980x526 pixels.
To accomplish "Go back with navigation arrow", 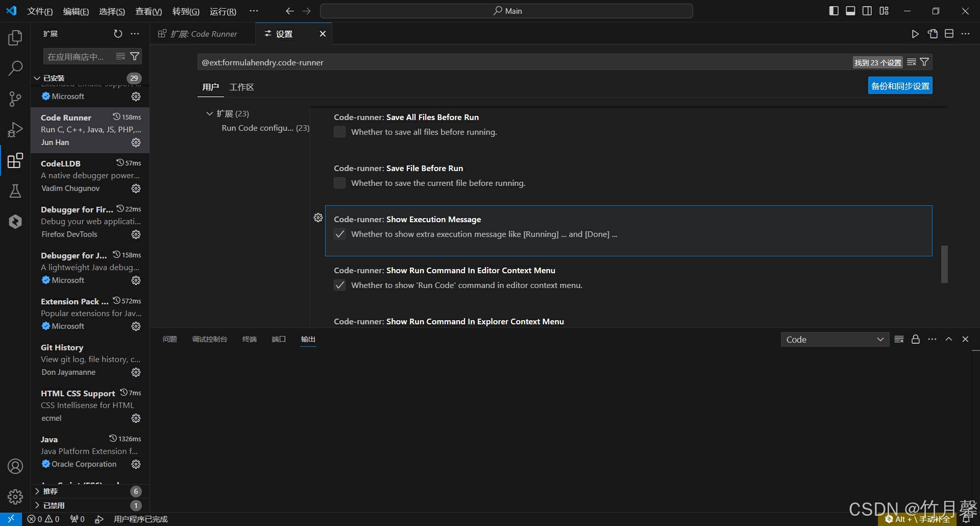I will tap(290, 11).
